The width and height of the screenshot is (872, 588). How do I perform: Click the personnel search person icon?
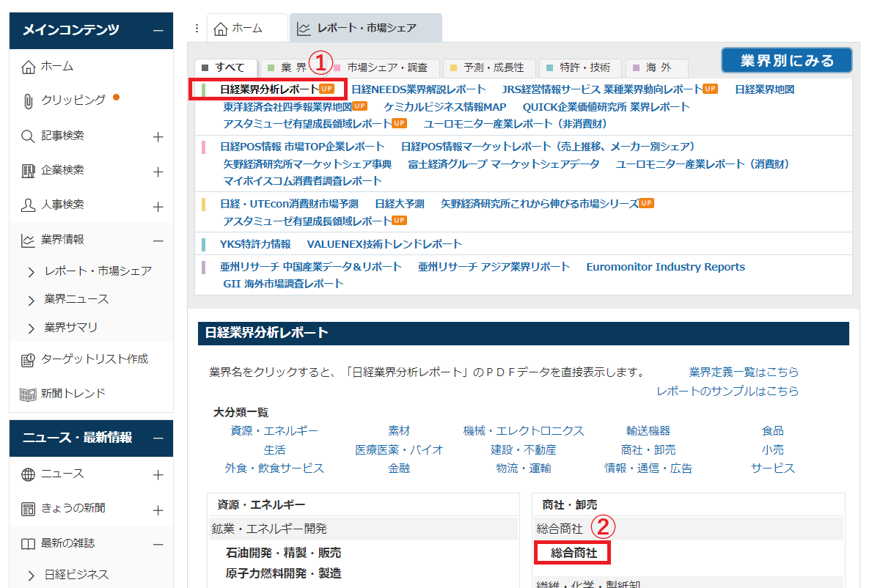click(29, 205)
